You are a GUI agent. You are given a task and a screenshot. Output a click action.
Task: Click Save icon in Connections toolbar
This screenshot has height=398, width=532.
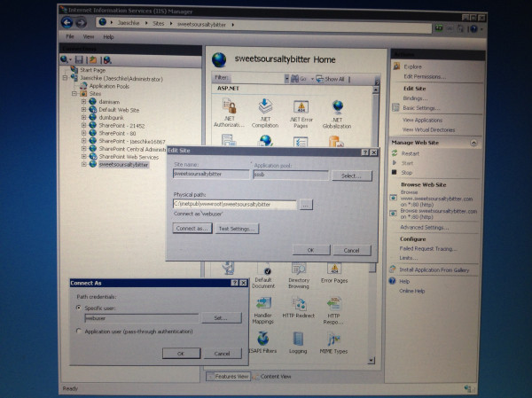coord(79,60)
